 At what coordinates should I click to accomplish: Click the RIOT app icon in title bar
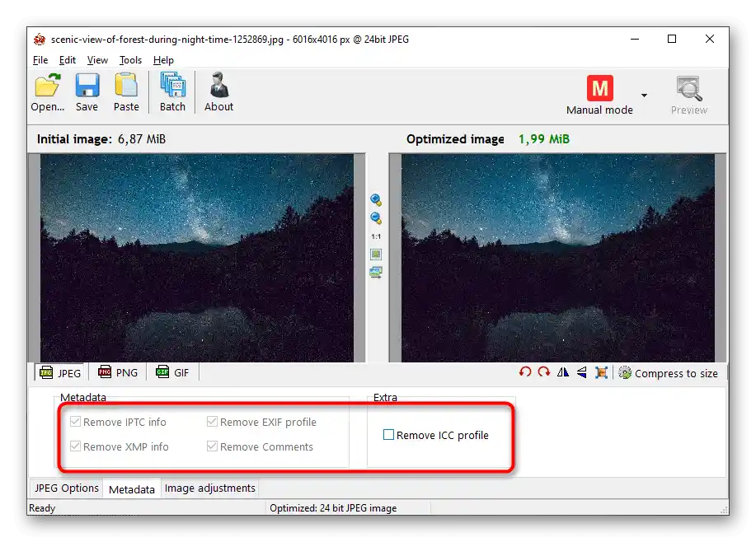40,39
